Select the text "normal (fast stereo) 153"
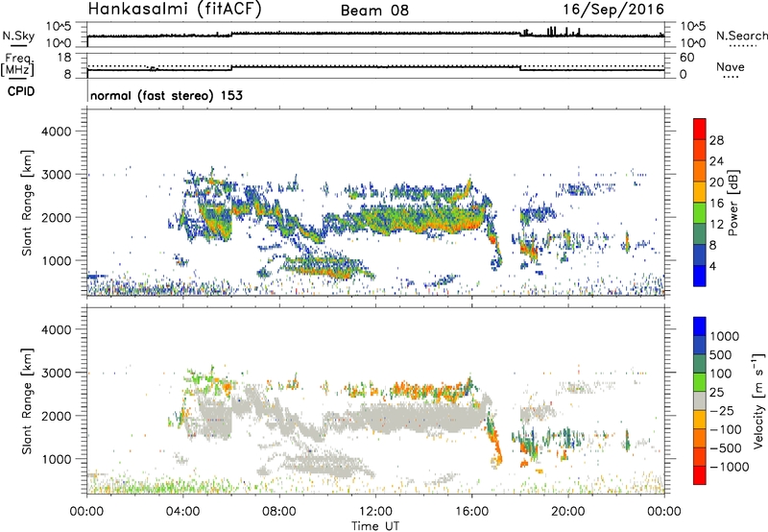Screen dimensions: 768x532 pos(166,95)
